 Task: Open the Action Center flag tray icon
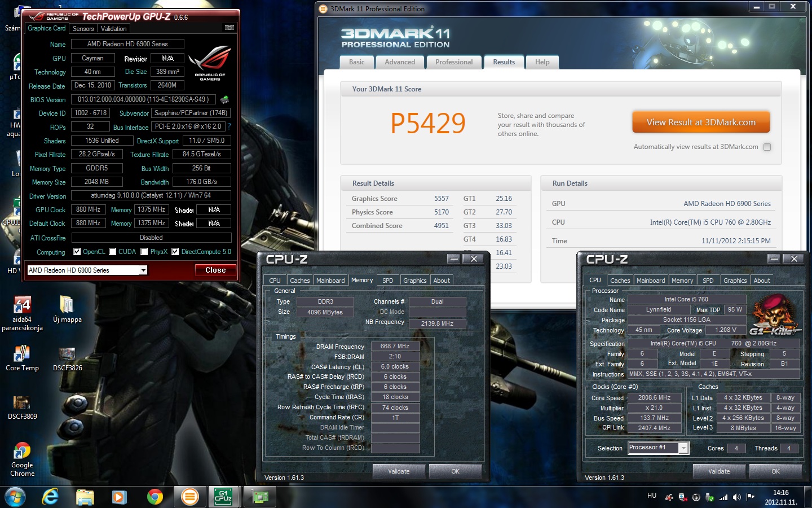[750, 497]
